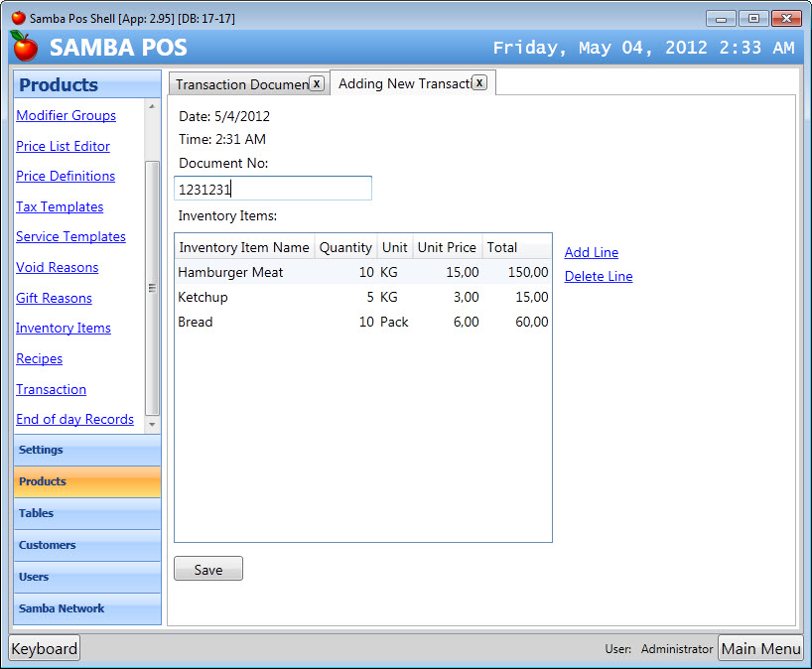
Task: Click the sidebar scroll up arrow
Action: [x=152, y=106]
